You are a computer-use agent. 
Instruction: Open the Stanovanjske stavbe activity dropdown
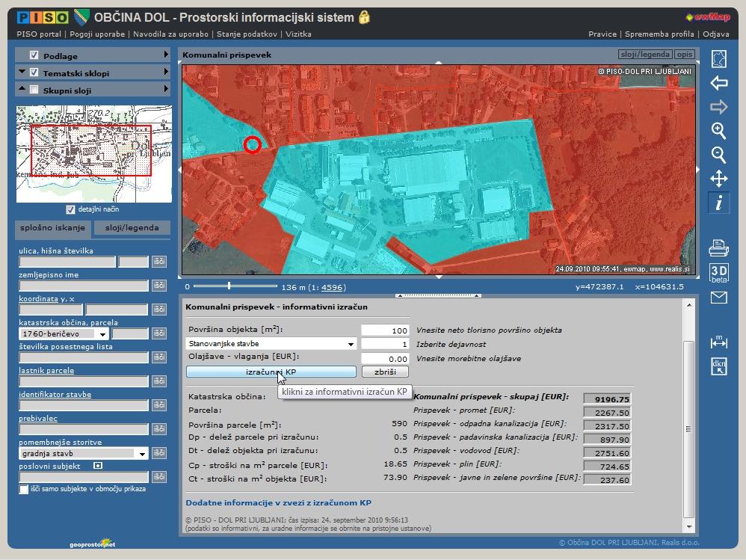click(x=351, y=344)
